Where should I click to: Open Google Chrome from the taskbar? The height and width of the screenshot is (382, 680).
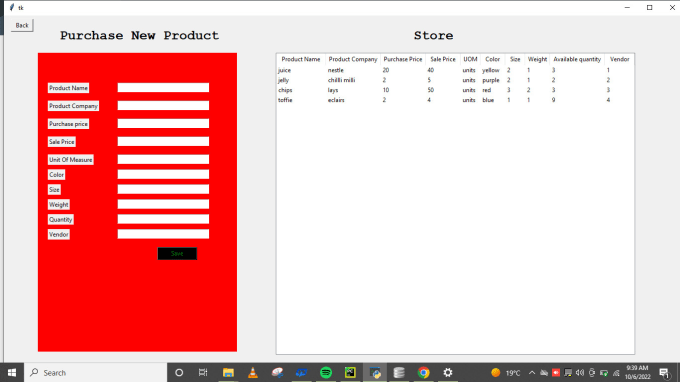point(423,373)
